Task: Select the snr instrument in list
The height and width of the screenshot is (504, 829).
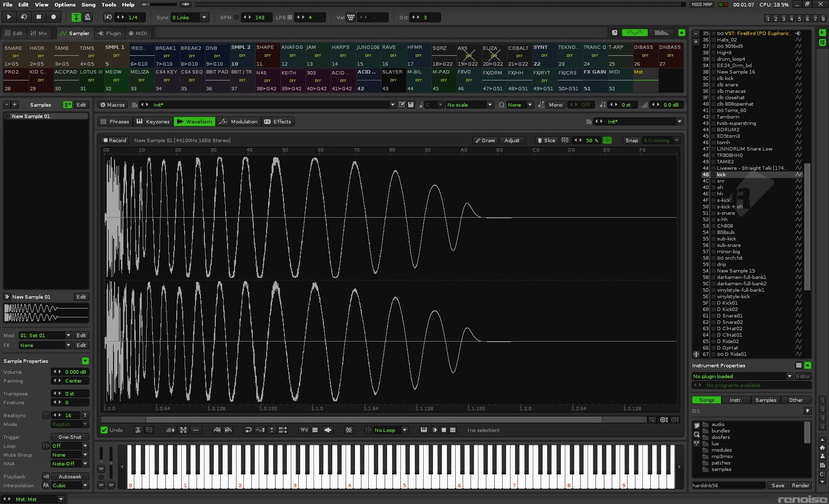Action: click(720, 181)
